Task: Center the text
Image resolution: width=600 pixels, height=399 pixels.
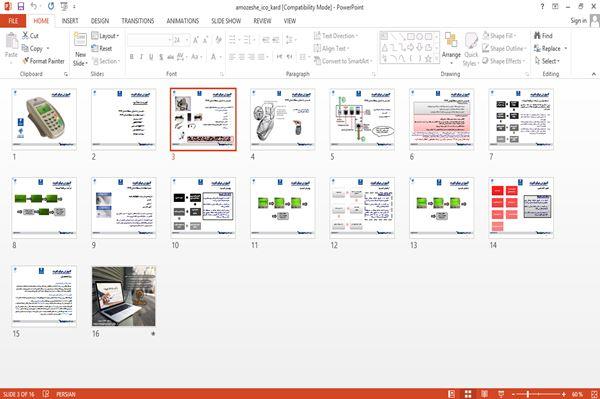Action: (241, 57)
